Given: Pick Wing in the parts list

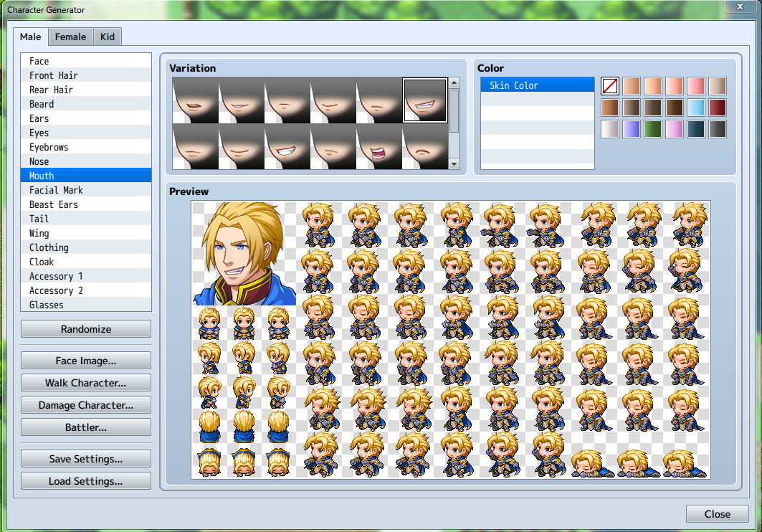Looking at the screenshot, I should (x=86, y=233).
